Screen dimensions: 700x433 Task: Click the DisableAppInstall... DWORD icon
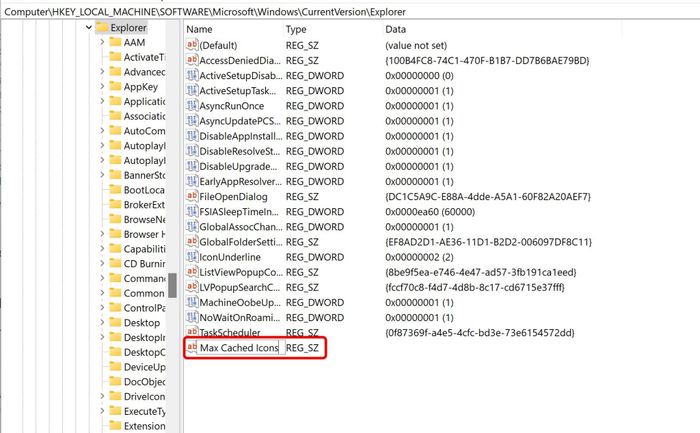click(x=192, y=136)
